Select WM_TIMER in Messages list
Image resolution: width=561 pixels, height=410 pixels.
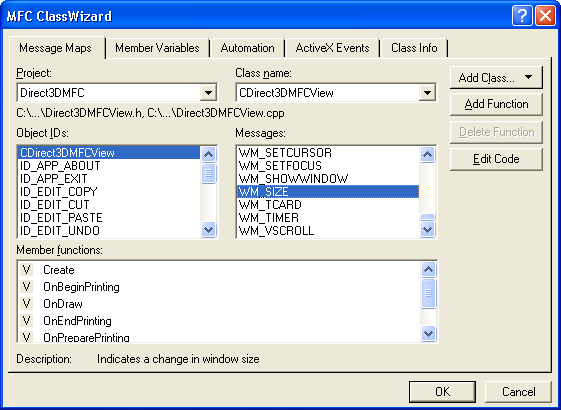pyautogui.click(x=328, y=218)
